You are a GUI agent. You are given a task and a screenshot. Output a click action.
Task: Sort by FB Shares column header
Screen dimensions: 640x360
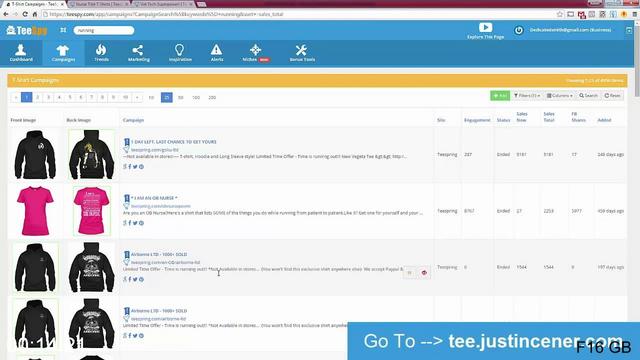(x=578, y=117)
